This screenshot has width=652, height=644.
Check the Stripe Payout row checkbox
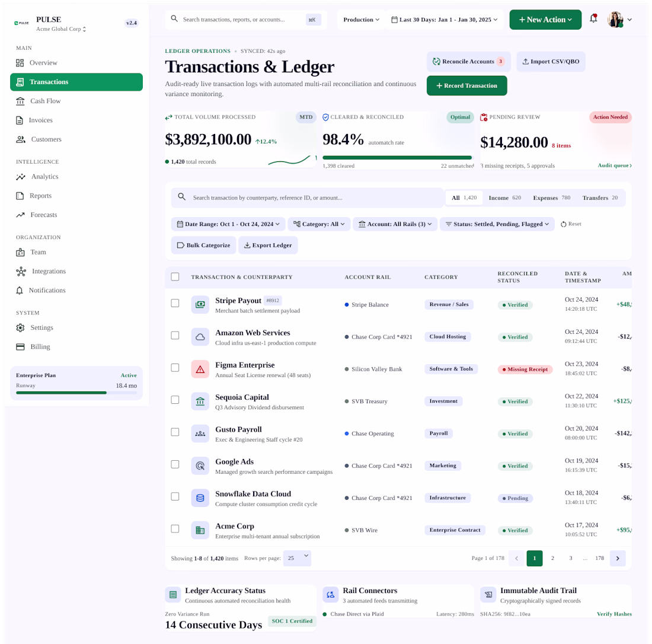pos(175,303)
